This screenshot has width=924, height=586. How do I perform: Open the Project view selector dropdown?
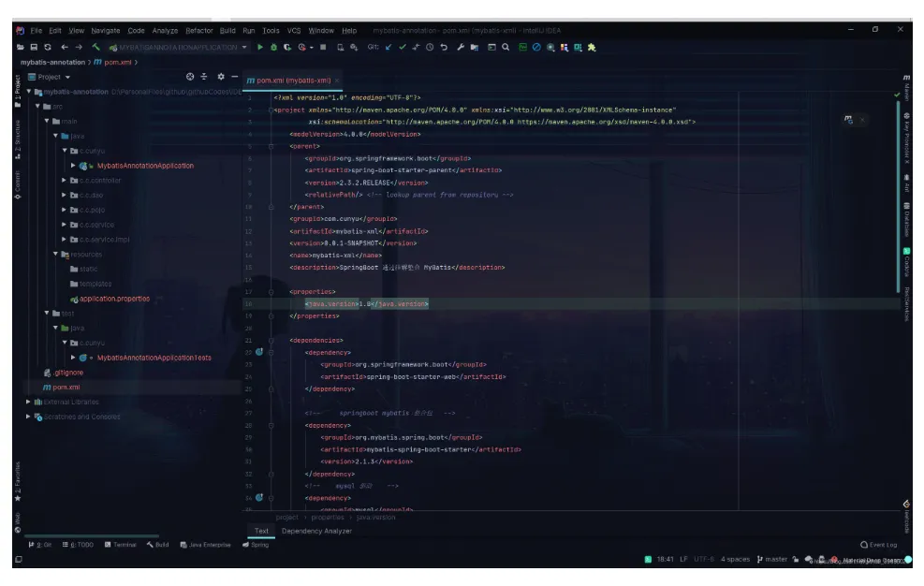pos(50,78)
